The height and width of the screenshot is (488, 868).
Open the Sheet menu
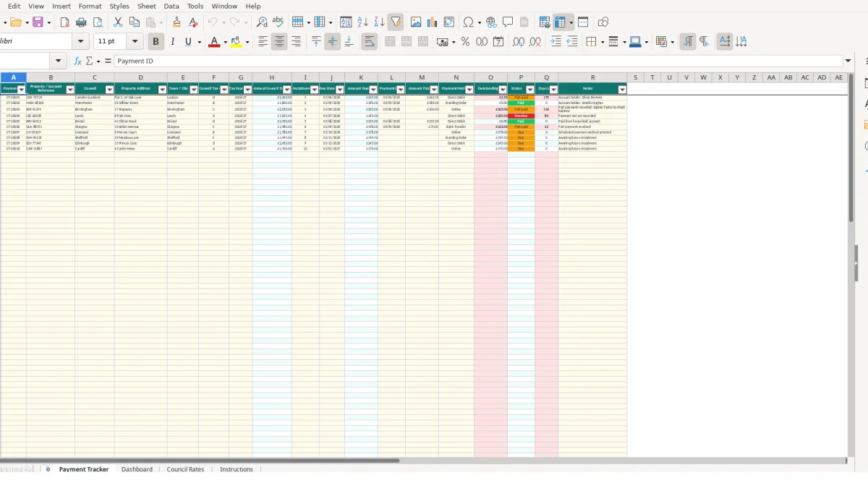[147, 6]
